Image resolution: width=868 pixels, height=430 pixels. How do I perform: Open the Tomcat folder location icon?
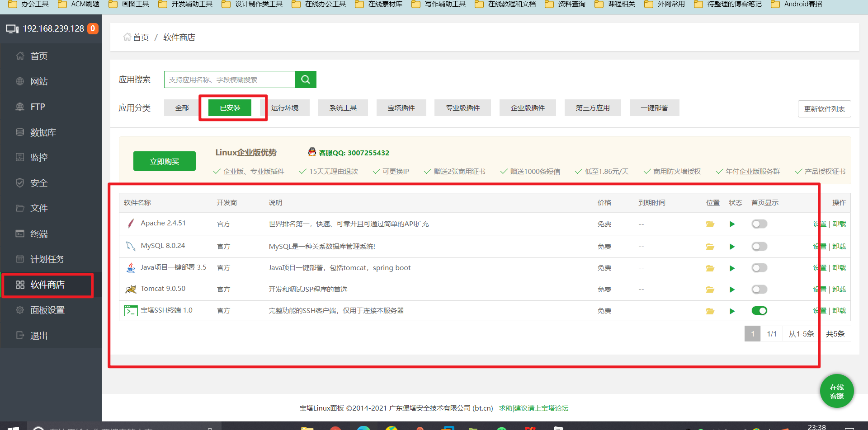click(710, 290)
